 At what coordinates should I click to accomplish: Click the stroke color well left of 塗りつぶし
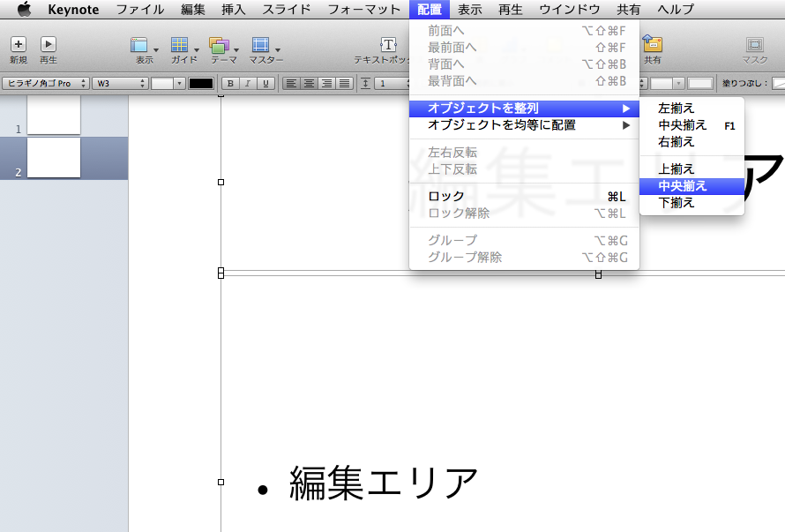(x=700, y=83)
